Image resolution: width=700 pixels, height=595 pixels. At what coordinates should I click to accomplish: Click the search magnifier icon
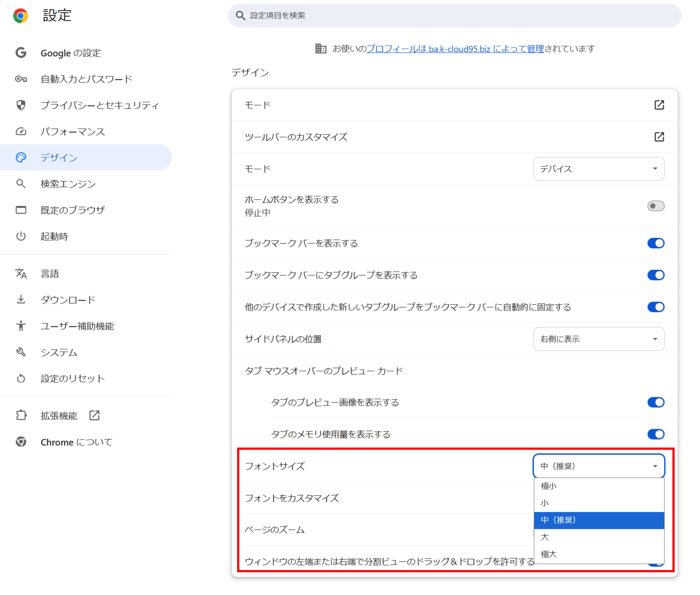tap(240, 16)
